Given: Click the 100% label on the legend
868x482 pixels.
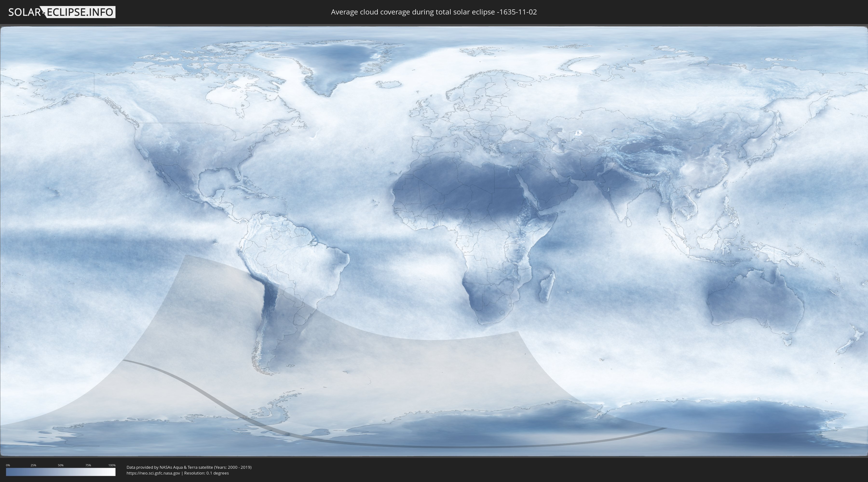Looking at the screenshot, I should click(x=112, y=465).
